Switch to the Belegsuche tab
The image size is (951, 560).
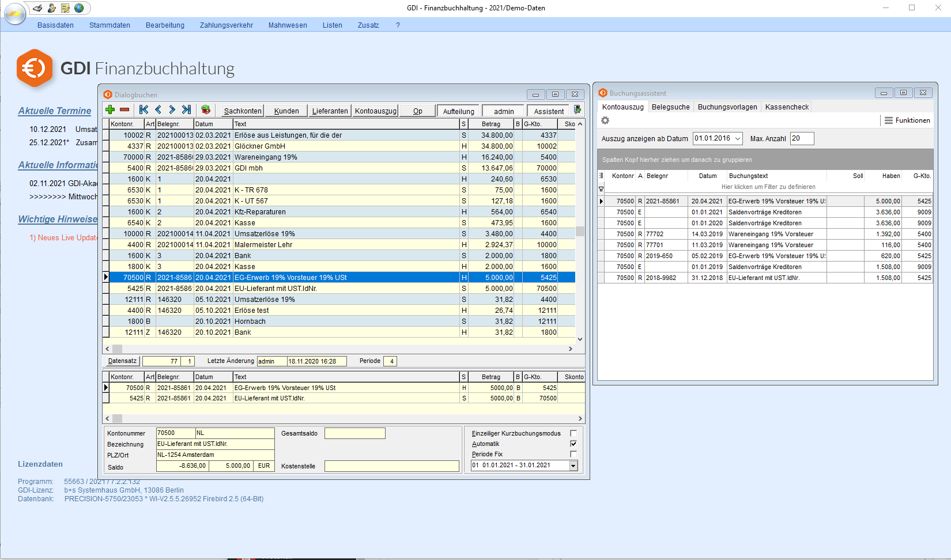(670, 107)
